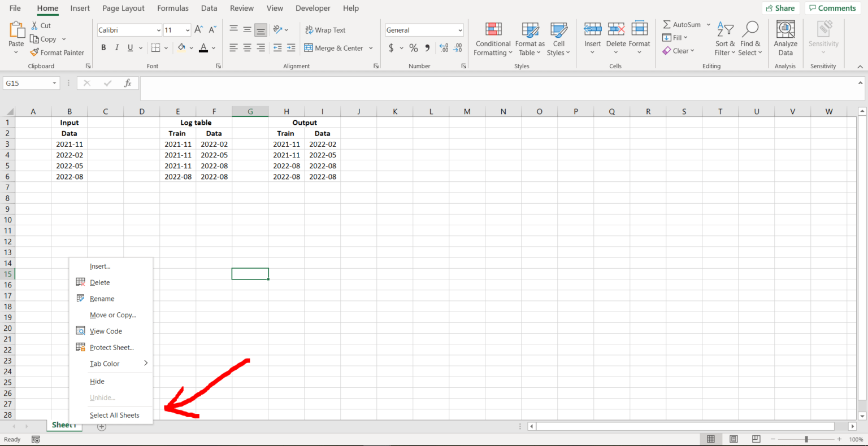Enable Wrap Text for the selection
868x446 pixels.
coord(325,29)
